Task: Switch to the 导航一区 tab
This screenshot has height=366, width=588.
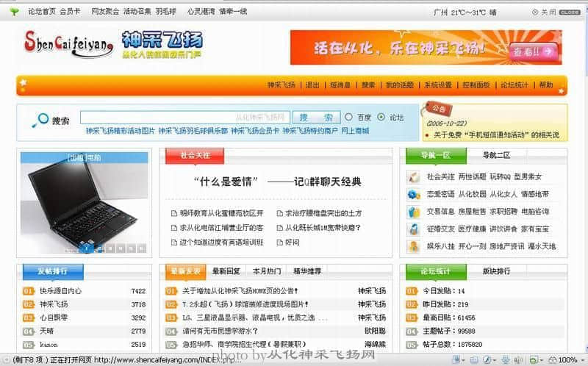Action: 436,156
